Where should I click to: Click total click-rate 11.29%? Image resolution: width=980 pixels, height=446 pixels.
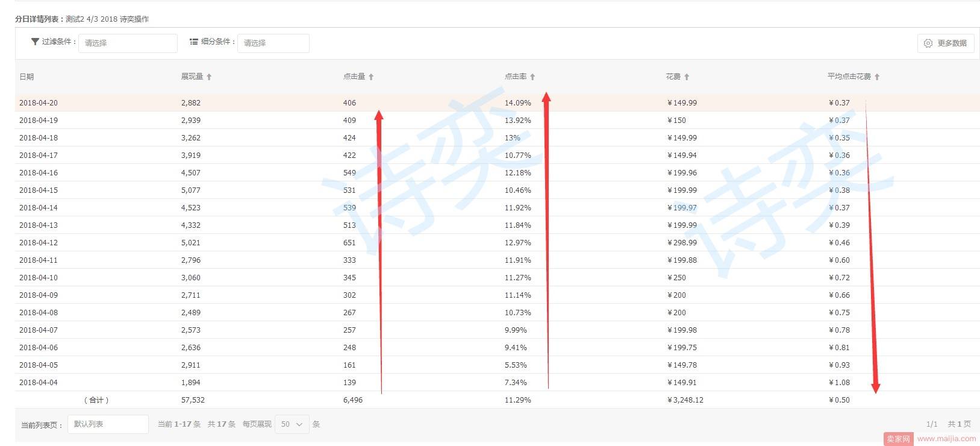518,400
